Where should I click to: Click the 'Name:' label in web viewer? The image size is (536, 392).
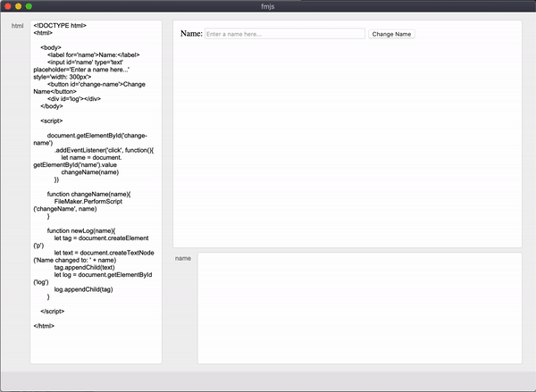tap(191, 34)
